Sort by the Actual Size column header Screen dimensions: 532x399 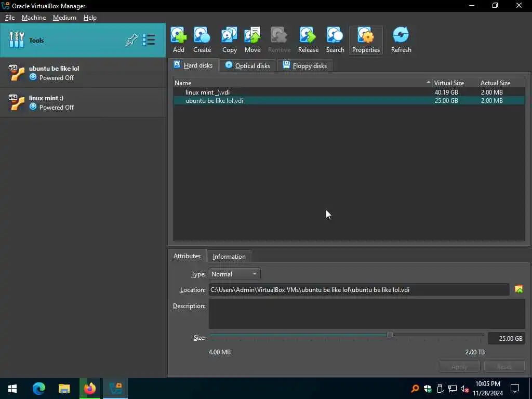pos(501,83)
